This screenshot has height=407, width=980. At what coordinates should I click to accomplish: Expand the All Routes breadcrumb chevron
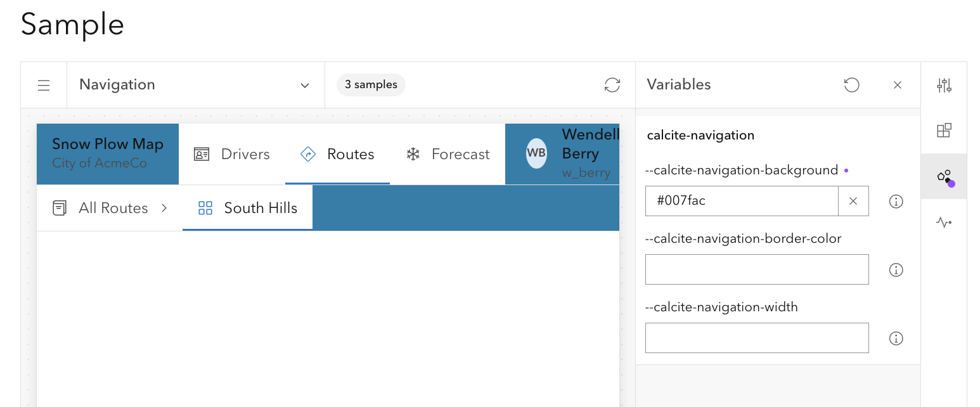click(x=164, y=207)
